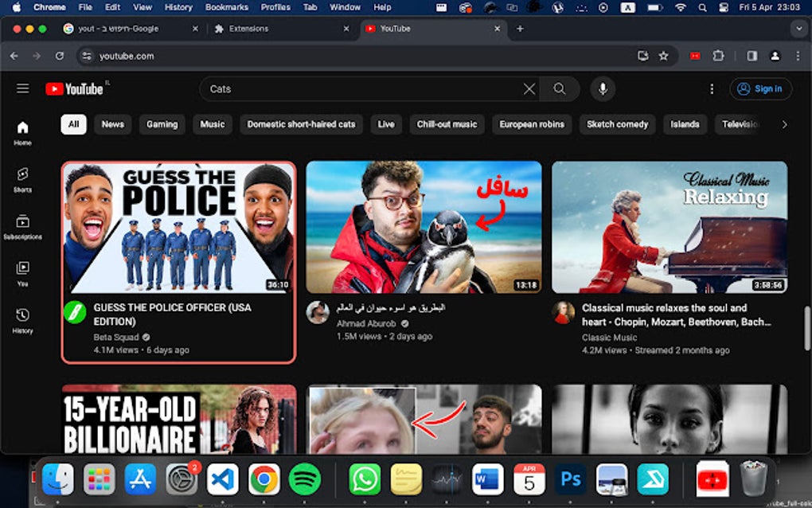Image resolution: width=812 pixels, height=508 pixels.
Task: Open the Profiles menu in menu bar
Action: point(275,7)
